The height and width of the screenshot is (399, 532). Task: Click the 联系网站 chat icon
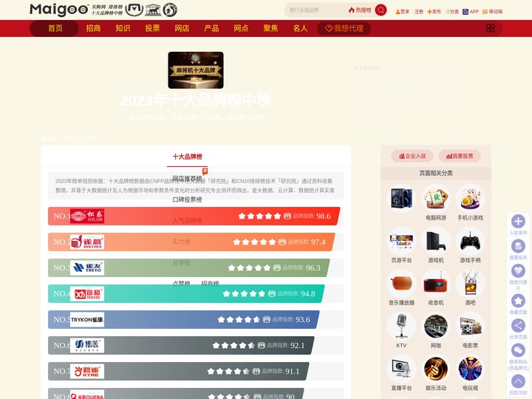click(518, 350)
